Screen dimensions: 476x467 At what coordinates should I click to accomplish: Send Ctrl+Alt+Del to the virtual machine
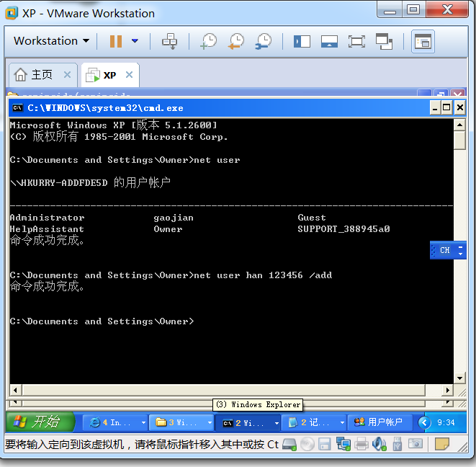(169, 41)
